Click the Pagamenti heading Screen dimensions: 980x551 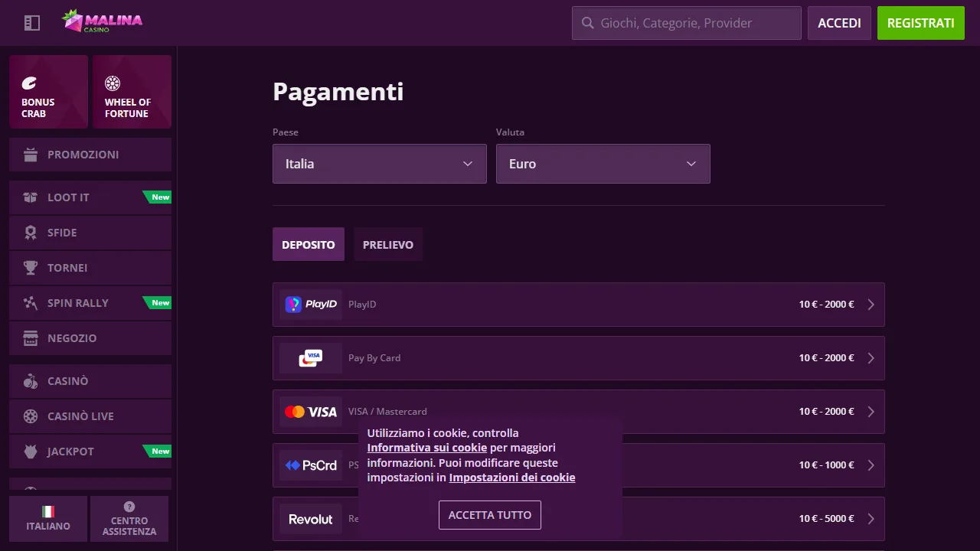(x=338, y=92)
